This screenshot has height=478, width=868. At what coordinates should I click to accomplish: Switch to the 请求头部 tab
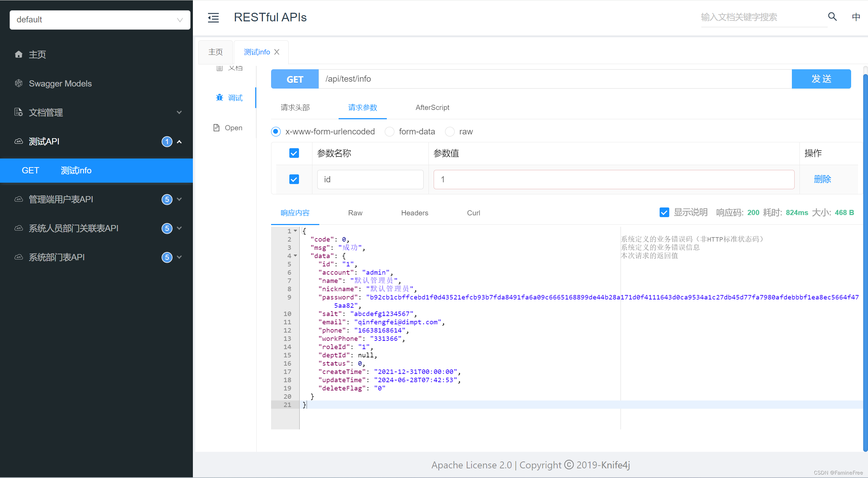tap(295, 108)
